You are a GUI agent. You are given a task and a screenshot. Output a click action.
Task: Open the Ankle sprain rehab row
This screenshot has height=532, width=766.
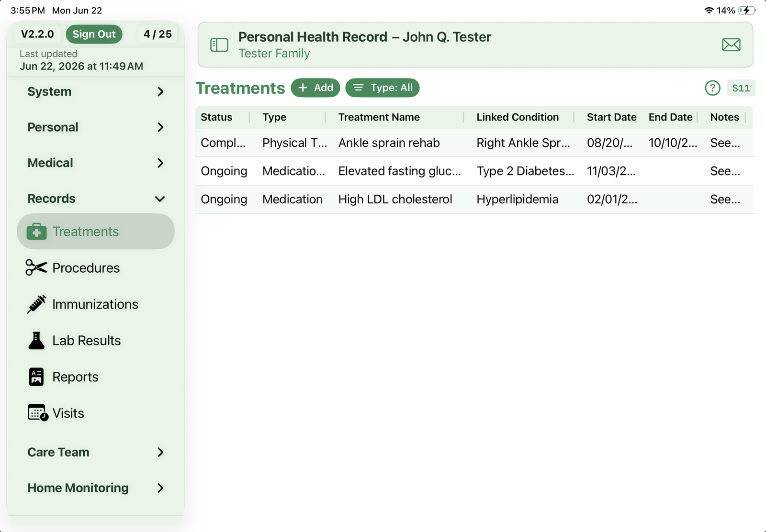(x=474, y=143)
